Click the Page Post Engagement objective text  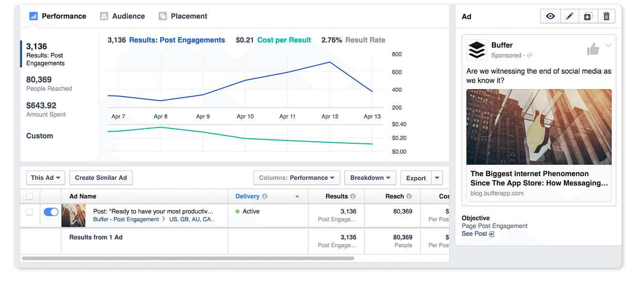[495, 226]
